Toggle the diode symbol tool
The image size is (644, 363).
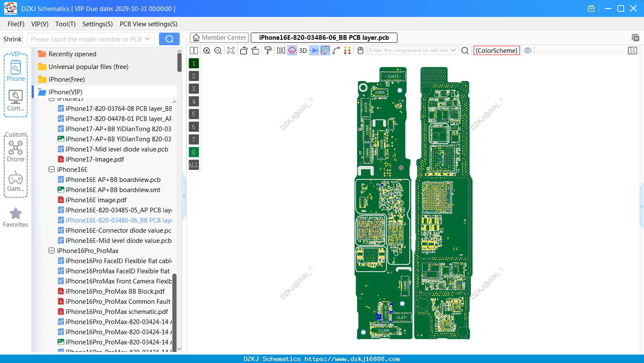tap(314, 50)
